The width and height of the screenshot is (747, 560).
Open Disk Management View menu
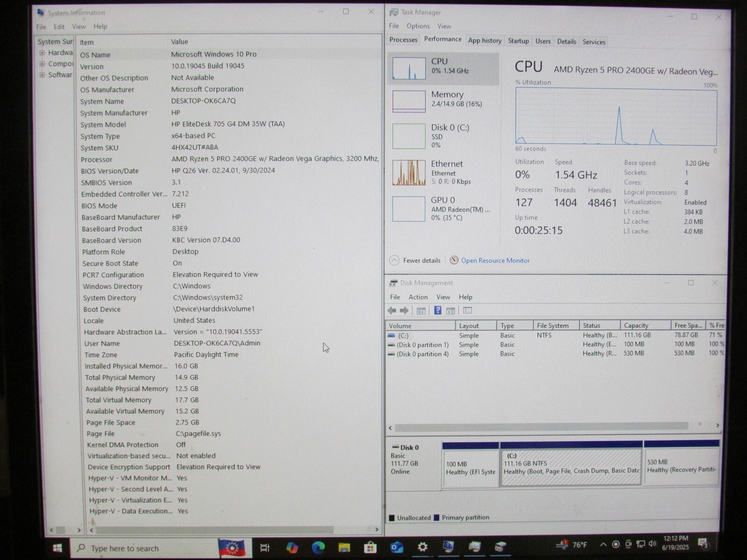tap(443, 297)
